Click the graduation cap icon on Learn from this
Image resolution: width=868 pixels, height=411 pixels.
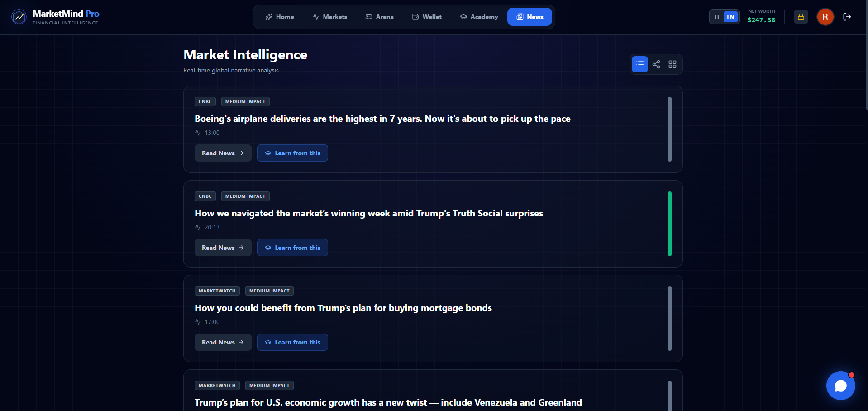coord(267,153)
